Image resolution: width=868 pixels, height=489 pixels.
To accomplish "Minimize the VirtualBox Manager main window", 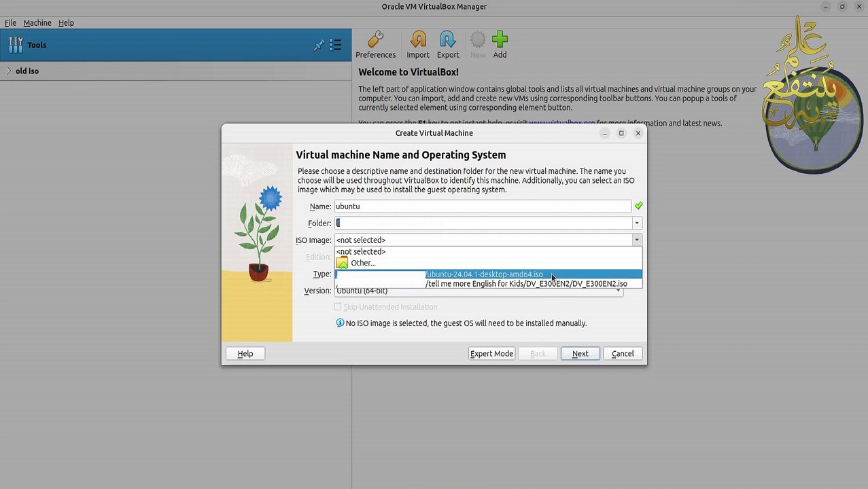I will (x=826, y=7).
